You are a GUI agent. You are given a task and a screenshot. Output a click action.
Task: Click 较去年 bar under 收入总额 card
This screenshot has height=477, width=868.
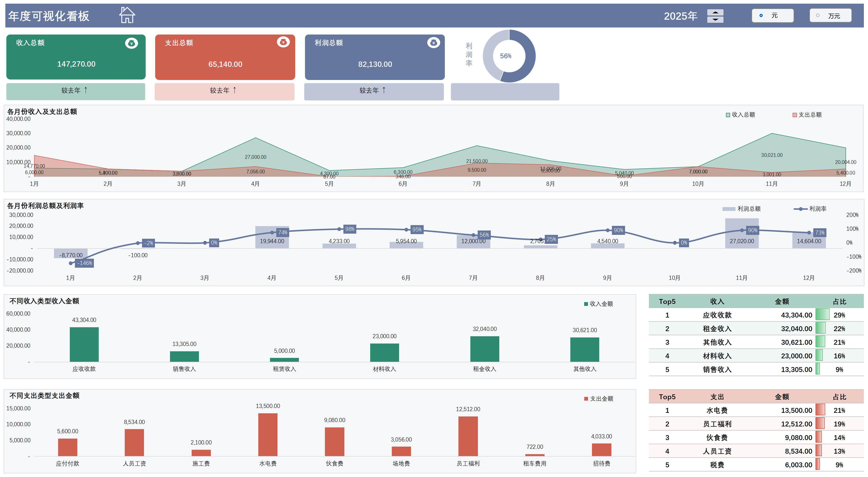pos(75,91)
